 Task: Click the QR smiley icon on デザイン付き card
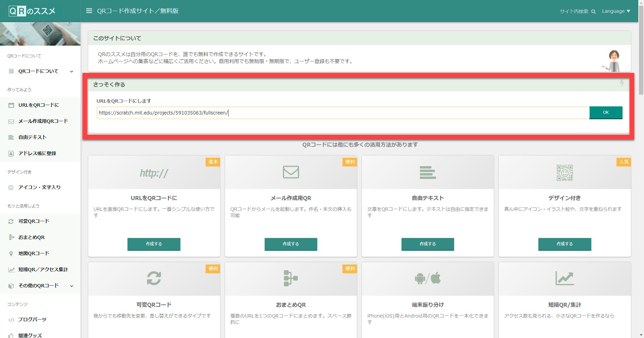point(565,173)
